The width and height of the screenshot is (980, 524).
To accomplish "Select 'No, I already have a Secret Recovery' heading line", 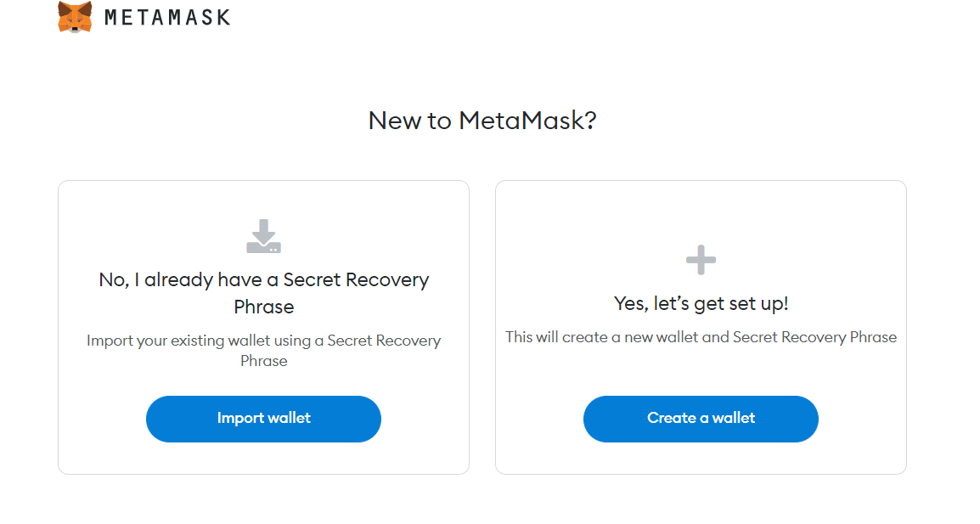I will pyautogui.click(x=264, y=279).
